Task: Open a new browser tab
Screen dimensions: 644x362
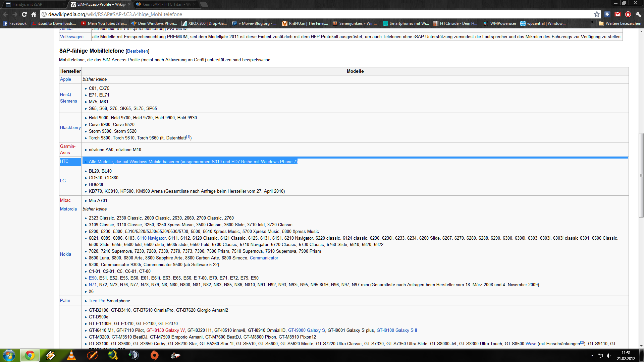Action: [204, 4]
